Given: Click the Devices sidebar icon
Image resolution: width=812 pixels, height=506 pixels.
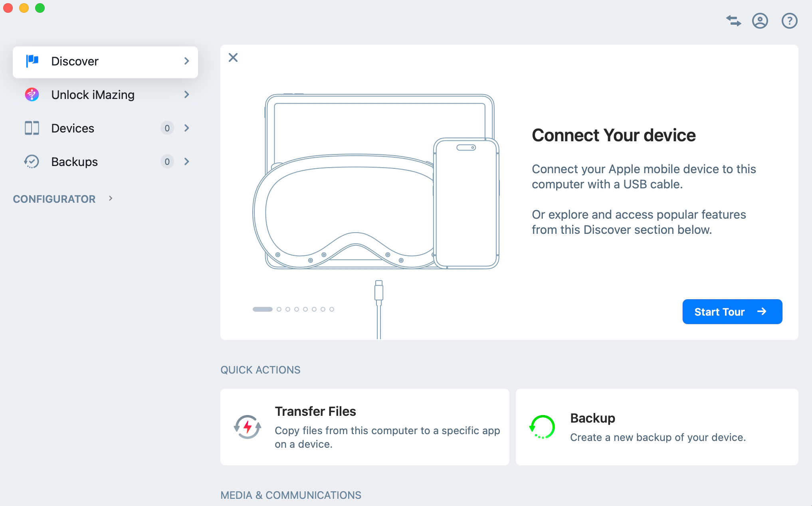Looking at the screenshot, I should pos(32,128).
